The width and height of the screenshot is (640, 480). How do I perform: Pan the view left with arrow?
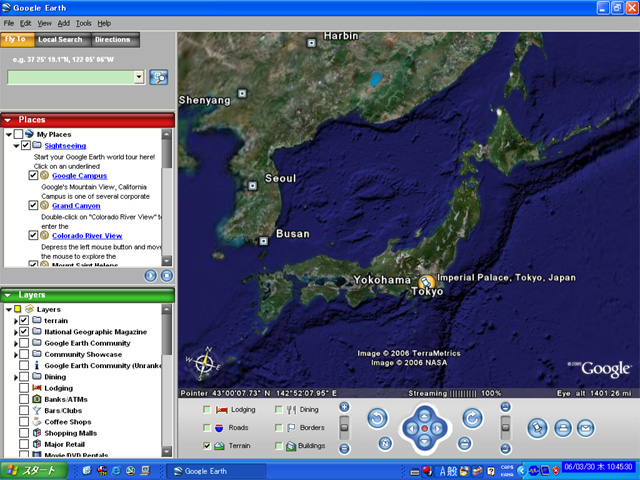(x=412, y=429)
